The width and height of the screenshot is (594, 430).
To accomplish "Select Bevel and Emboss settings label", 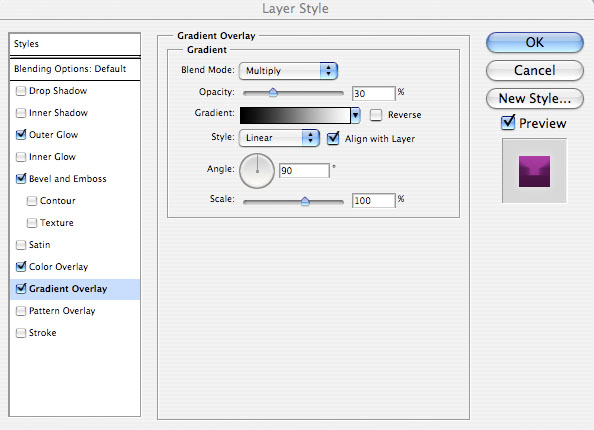I will tap(68, 179).
